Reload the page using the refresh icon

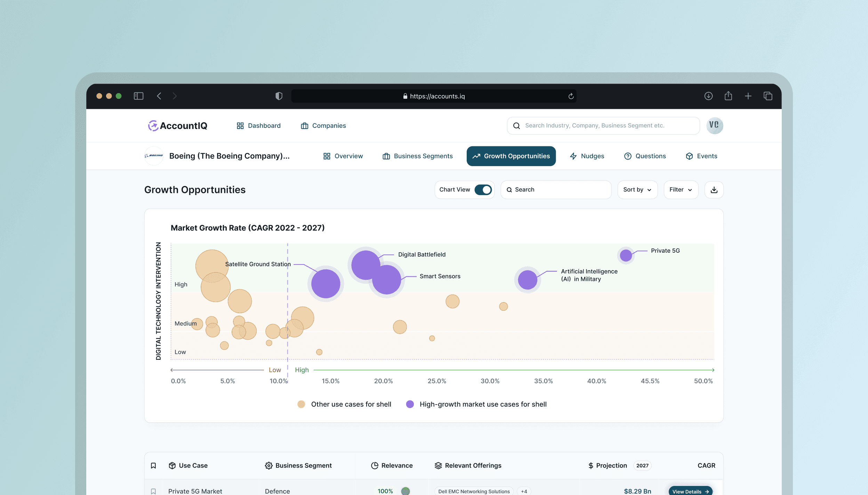coord(571,96)
